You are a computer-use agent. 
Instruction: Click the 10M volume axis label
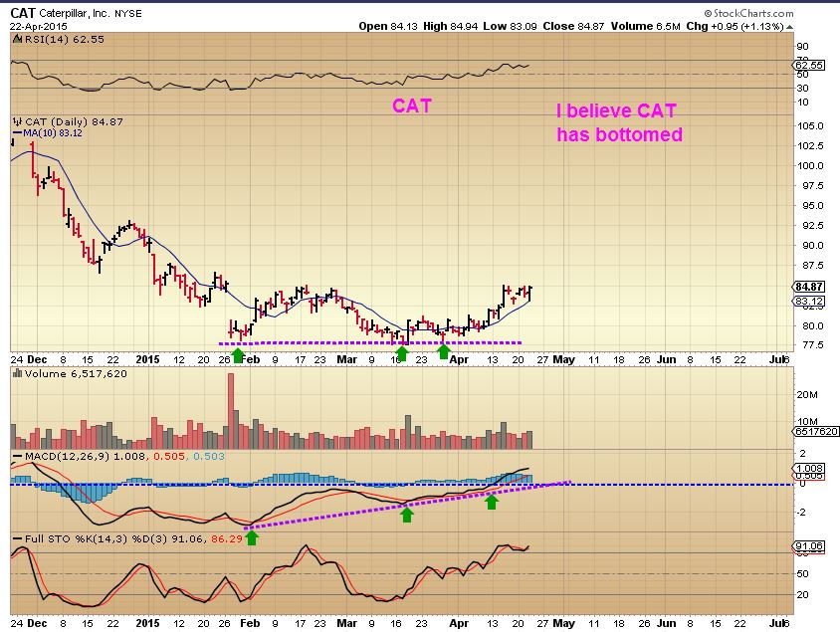coord(807,422)
